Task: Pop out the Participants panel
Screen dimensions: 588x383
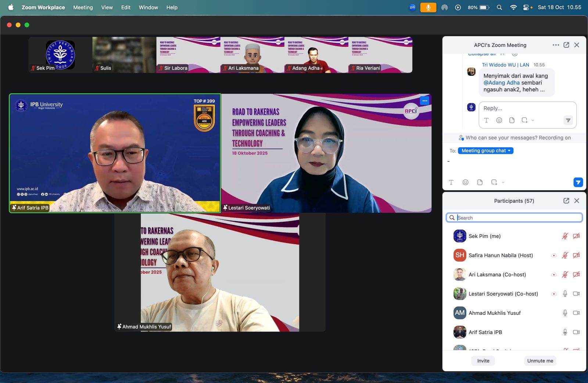Action: click(x=566, y=201)
